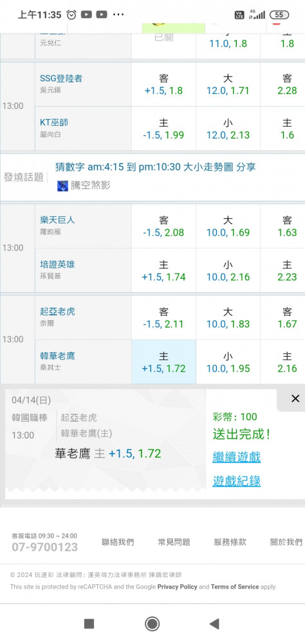The image size is (305, 644).
Task: Tap the battery indicator icon
Action: 279,15
